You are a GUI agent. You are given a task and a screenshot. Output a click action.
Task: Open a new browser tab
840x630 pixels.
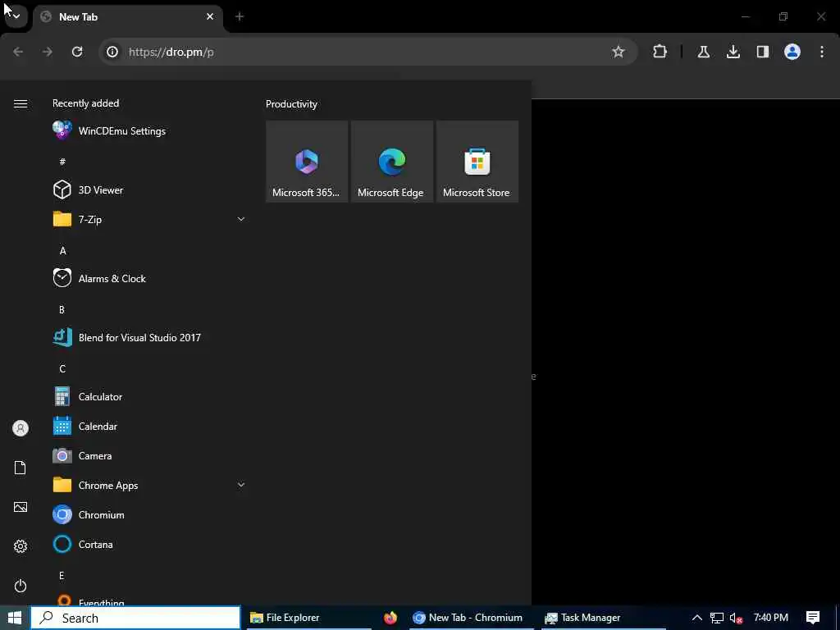click(x=240, y=16)
